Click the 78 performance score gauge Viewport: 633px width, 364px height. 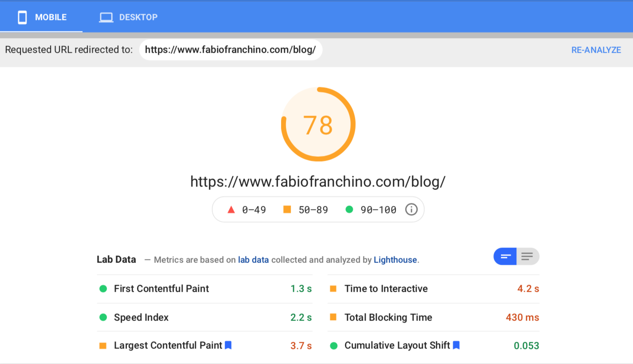pyautogui.click(x=318, y=125)
